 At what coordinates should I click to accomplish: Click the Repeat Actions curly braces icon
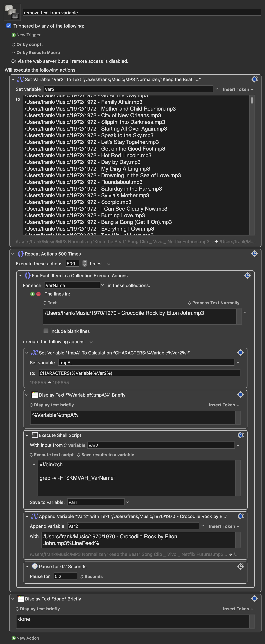tap(21, 254)
